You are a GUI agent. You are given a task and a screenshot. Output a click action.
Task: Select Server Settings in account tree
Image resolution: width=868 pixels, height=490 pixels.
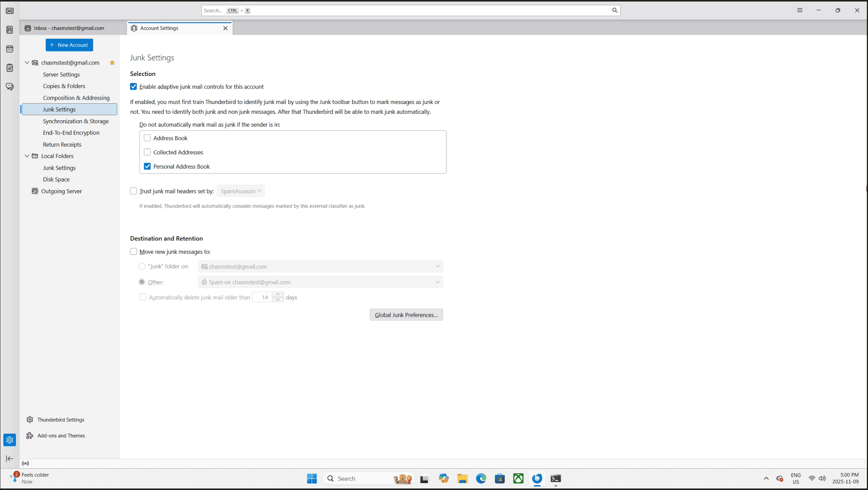point(61,74)
